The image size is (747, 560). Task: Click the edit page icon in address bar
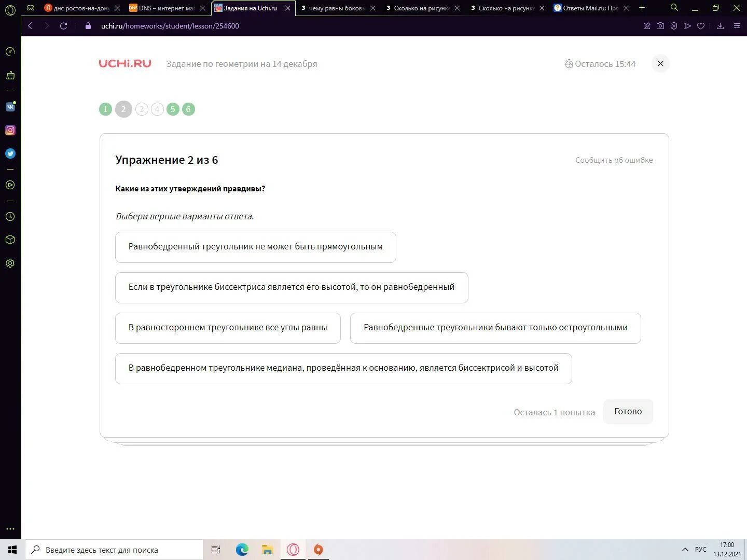coord(647,26)
